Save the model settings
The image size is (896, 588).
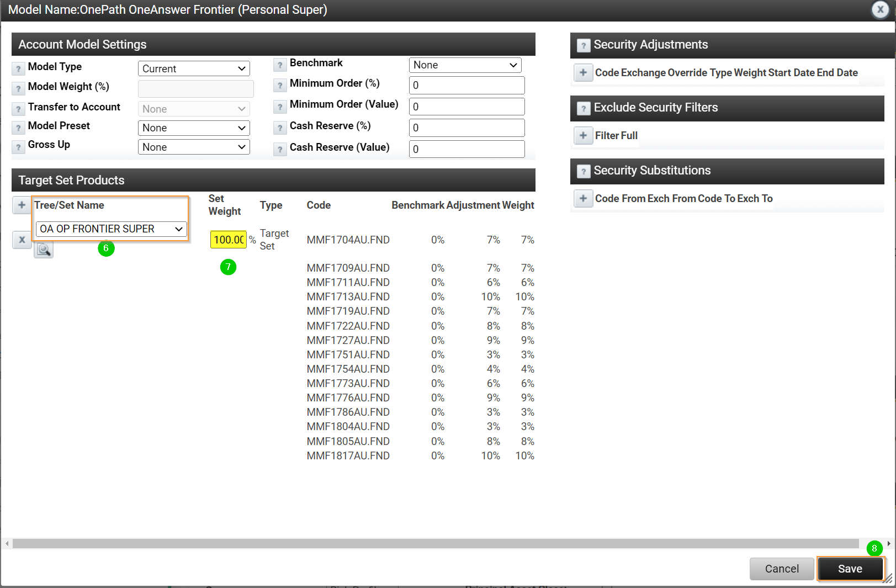850,569
